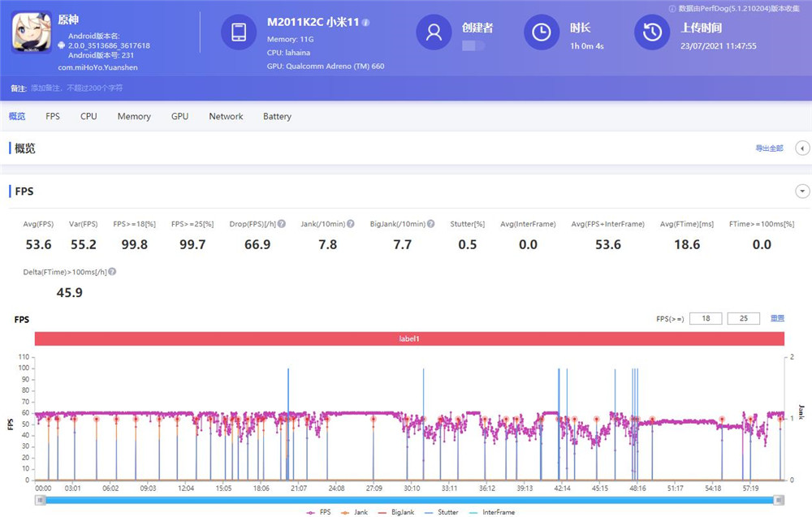The image size is (812, 517).
Task: Go to the GPU tab
Action: 179,116
